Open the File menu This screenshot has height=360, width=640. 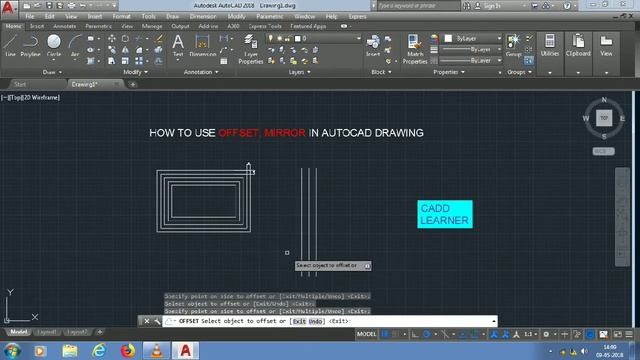coord(30,17)
